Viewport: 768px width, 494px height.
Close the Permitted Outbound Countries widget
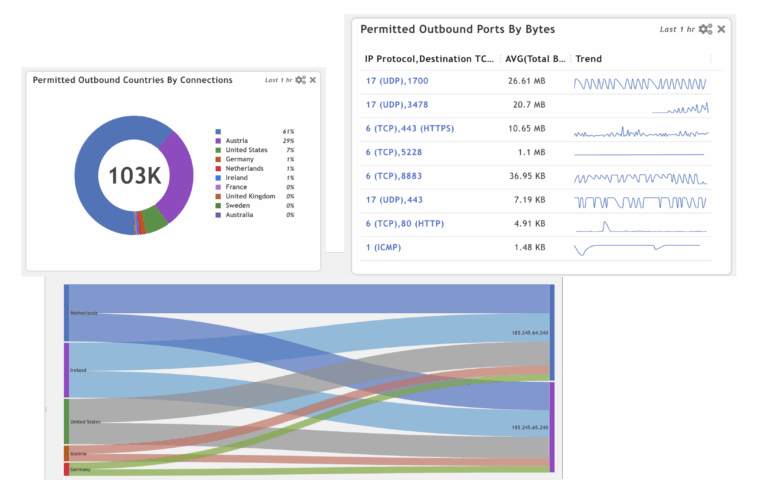click(313, 80)
